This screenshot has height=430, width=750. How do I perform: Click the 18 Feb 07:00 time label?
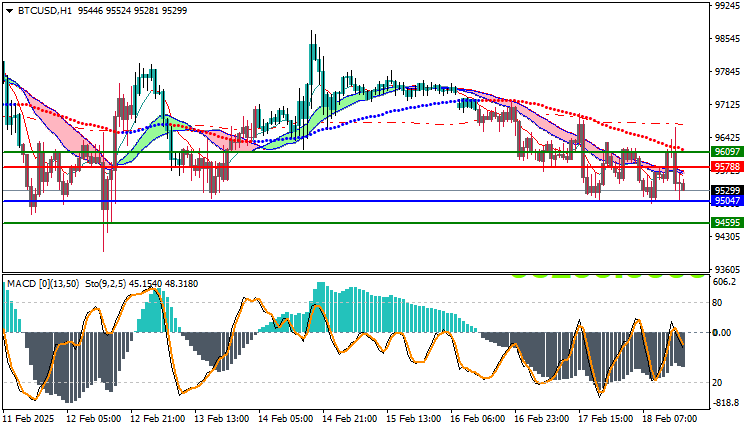tap(670, 419)
